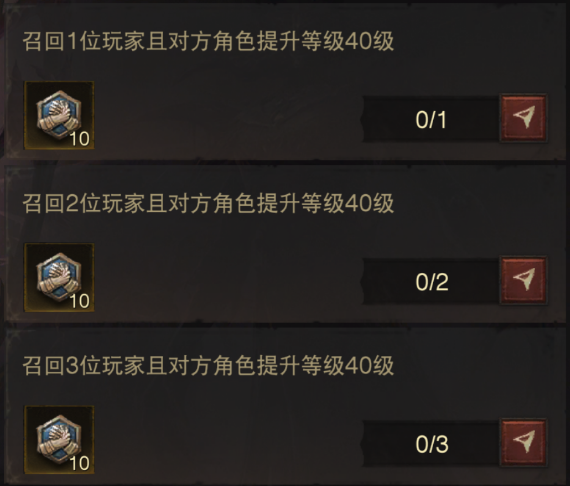The image size is (570, 486).
Task: Click the 10 quantity badge on second reward
Action: (79, 301)
